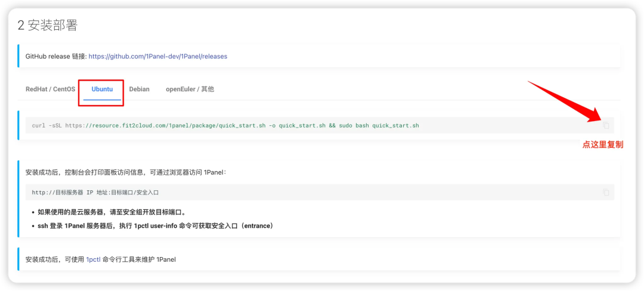This screenshot has height=291, width=644.
Task: Select the Ubuntu tab
Action: 102,89
